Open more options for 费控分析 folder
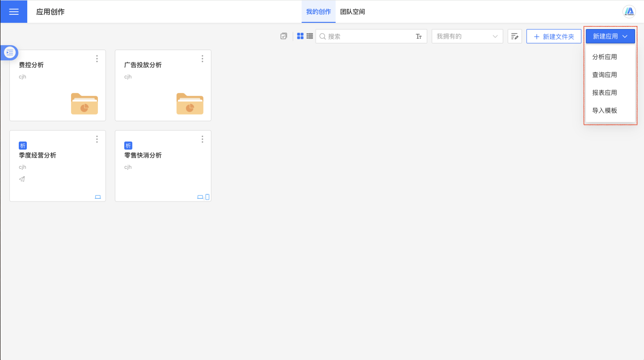Screen dimensions: 644x360 [x=97, y=59]
